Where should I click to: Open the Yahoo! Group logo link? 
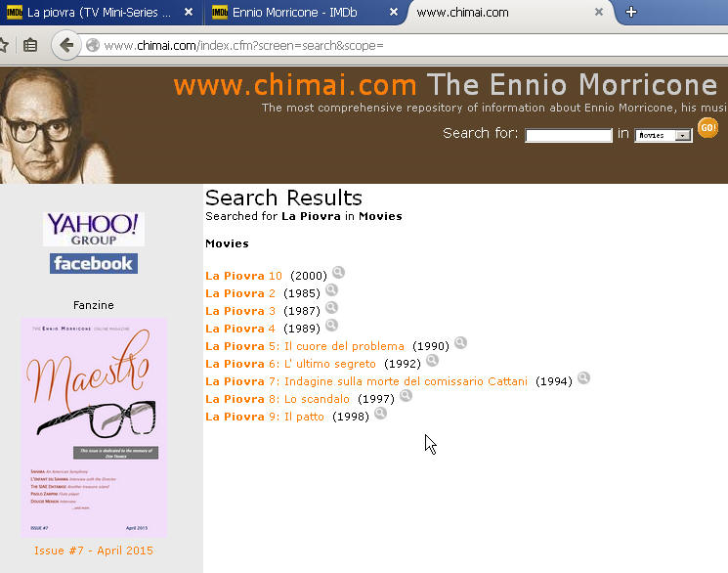tap(94, 229)
